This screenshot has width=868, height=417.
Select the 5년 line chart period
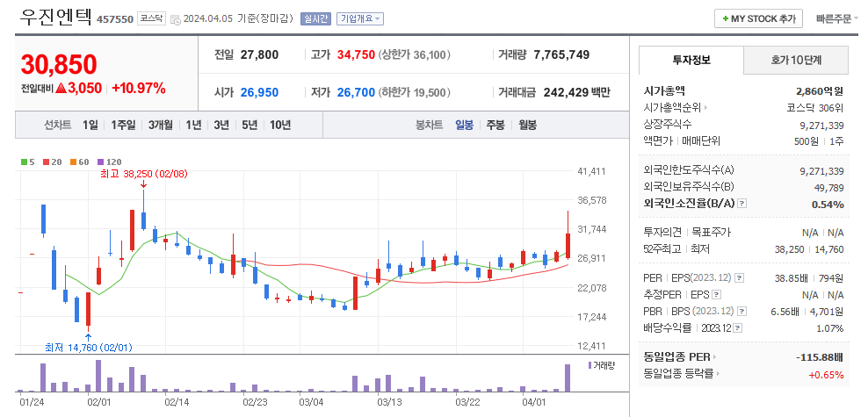[250, 125]
